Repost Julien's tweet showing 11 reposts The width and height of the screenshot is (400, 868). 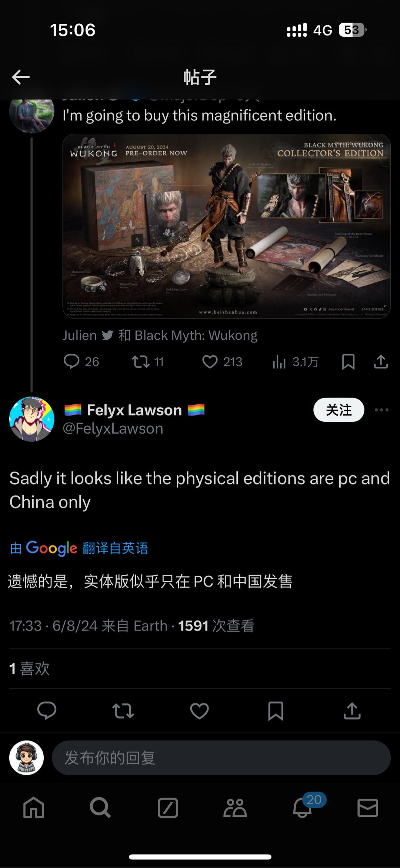(148, 362)
